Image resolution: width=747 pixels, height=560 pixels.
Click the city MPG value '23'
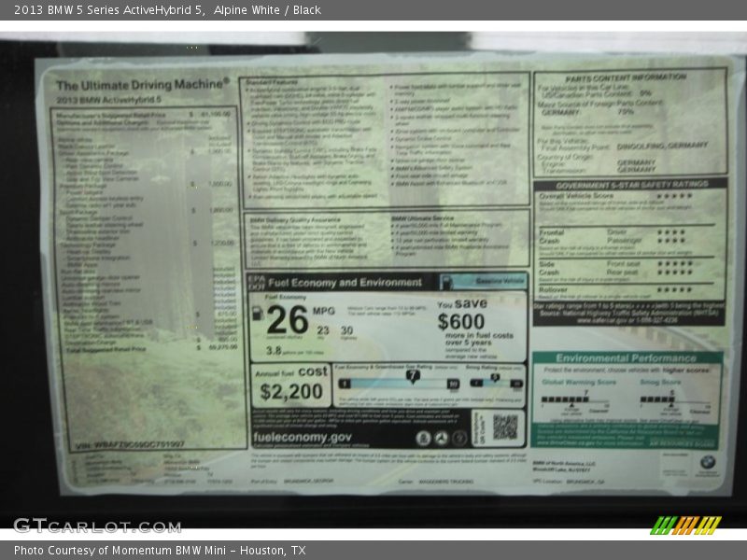pos(323,330)
